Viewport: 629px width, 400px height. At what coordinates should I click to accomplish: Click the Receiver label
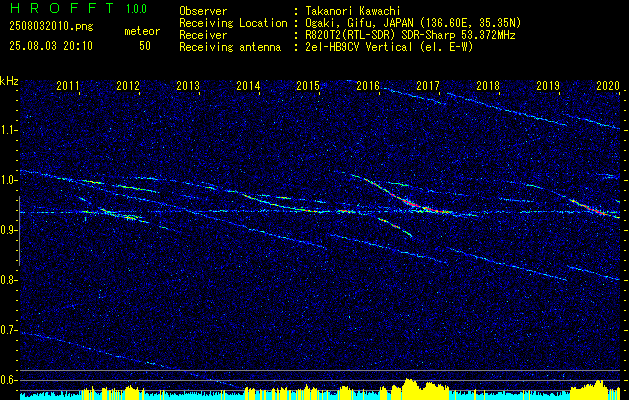point(203,35)
